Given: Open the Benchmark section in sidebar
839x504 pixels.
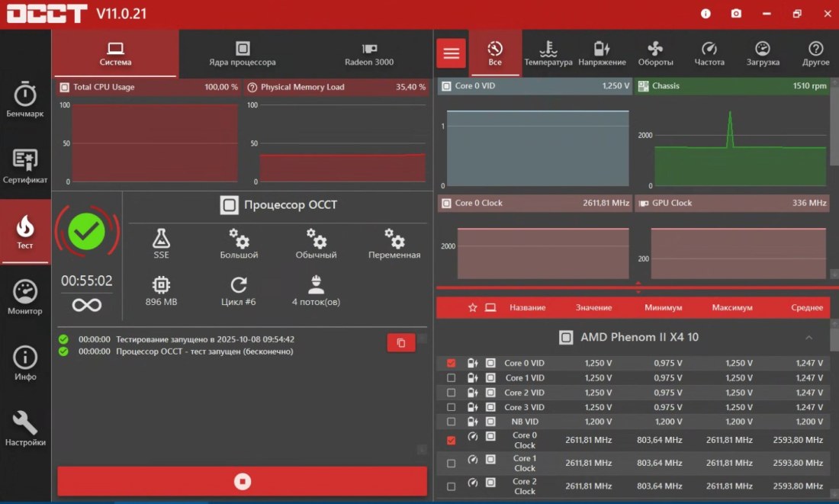Looking at the screenshot, I should tap(25, 99).
